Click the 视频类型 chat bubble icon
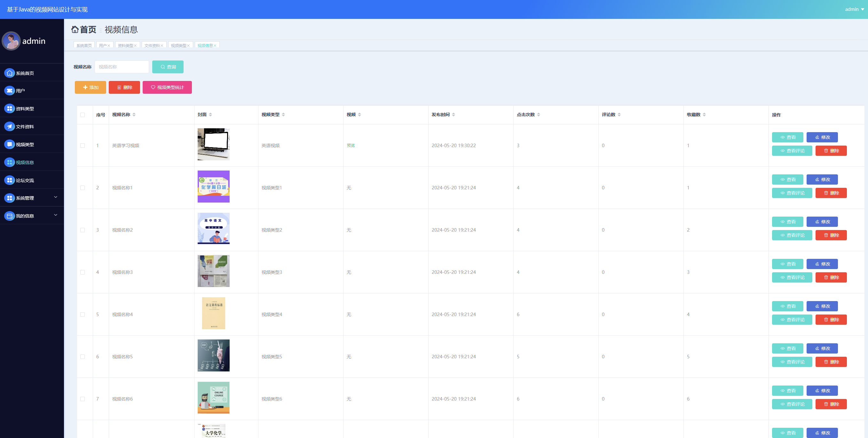The image size is (868, 438). click(x=10, y=144)
